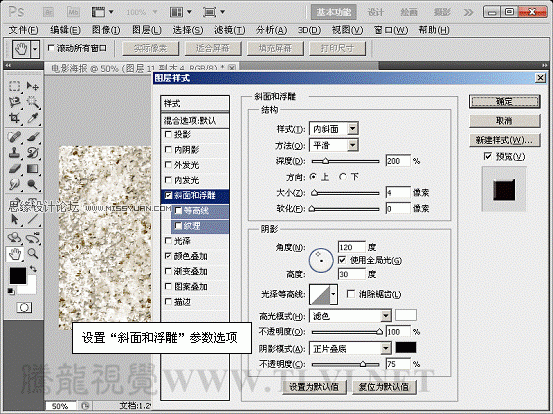Image resolution: width=553 pixels, height=414 pixels.
Task: Uncheck the 颜色叠加 color overlay checkbox
Action: point(168,256)
